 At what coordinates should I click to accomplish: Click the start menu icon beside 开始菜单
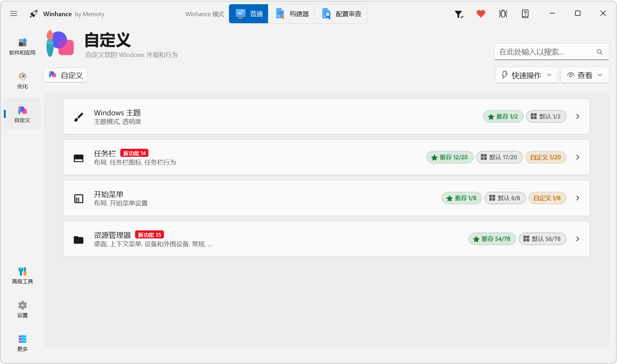coord(79,199)
